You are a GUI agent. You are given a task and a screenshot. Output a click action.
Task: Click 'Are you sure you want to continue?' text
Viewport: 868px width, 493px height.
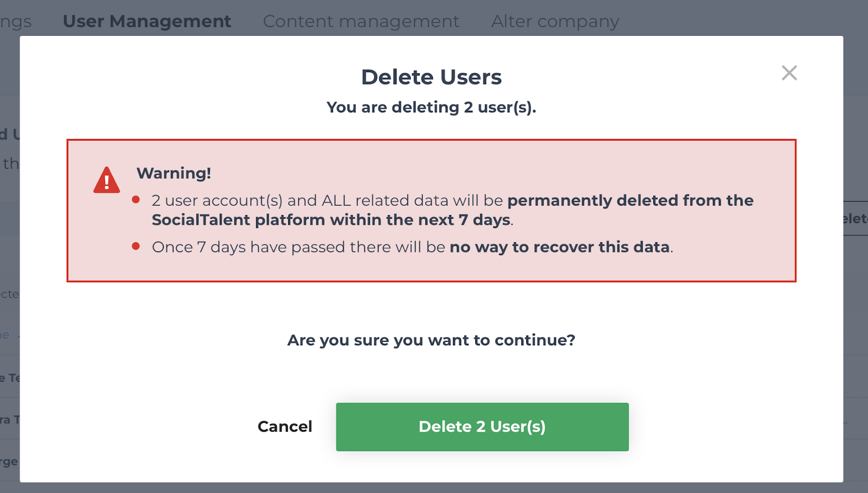coord(431,340)
